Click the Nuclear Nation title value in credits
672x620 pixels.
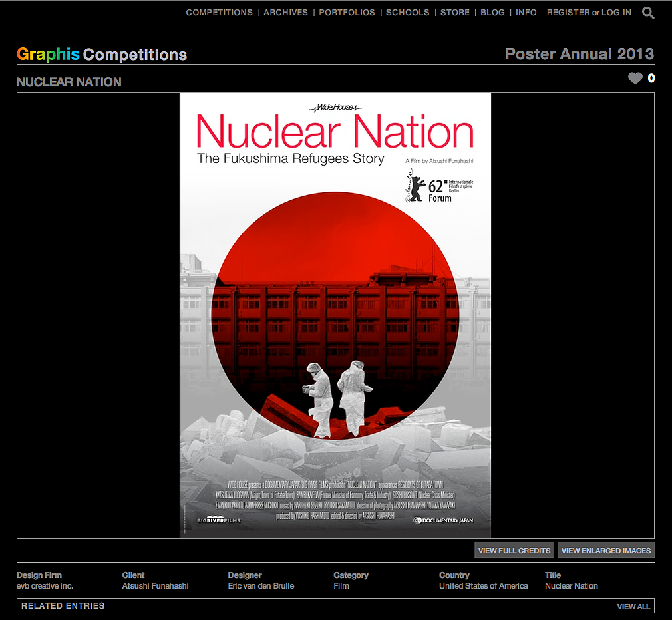click(572, 585)
